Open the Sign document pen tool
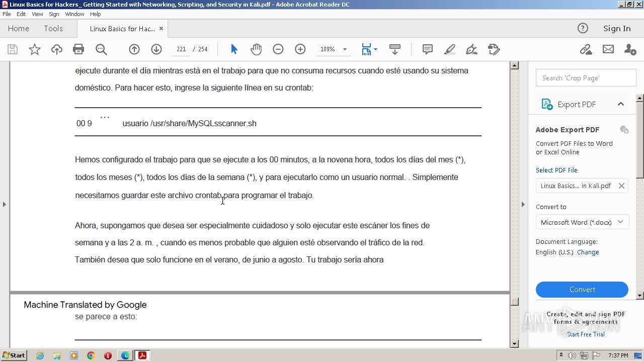Screen dimensions: 644x362 pyautogui.click(x=471, y=49)
